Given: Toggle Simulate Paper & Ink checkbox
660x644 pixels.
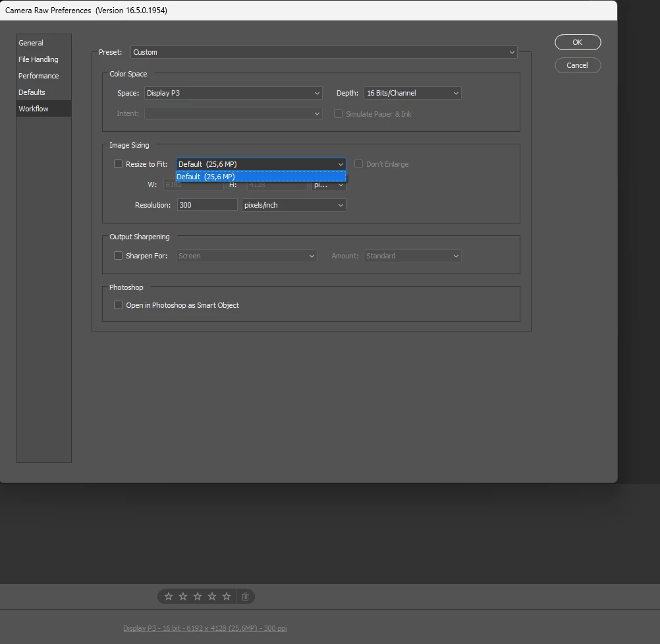Looking at the screenshot, I should [x=338, y=114].
